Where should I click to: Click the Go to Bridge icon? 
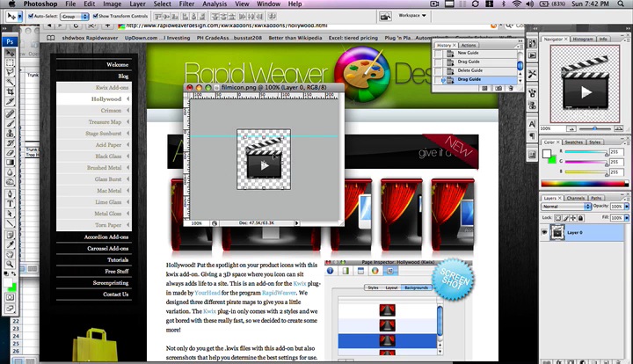point(385,16)
